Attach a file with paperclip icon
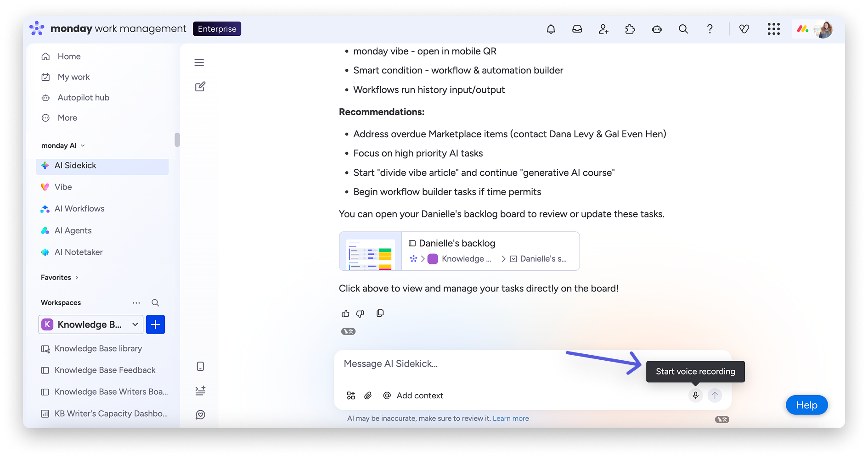Viewport: 868px width, 458px height. tap(368, 396)
